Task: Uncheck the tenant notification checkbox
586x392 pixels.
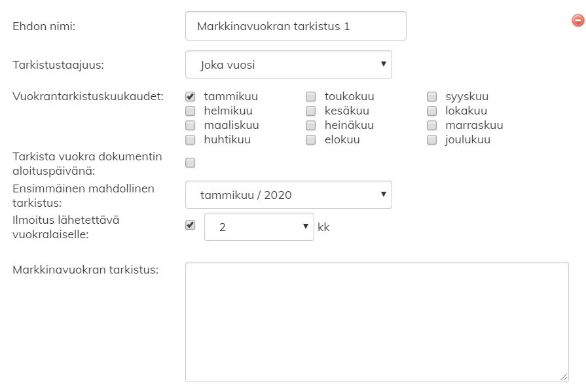Action: 191,225
